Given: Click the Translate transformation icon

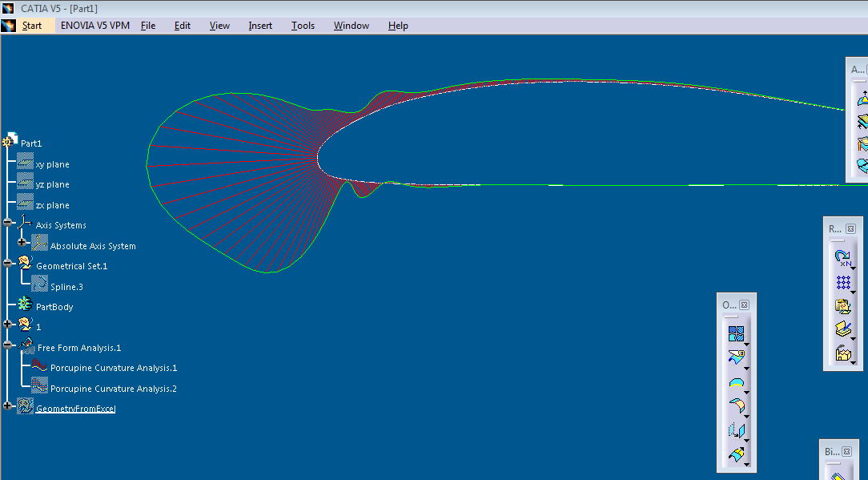Looking at the screenshot, I should pos(736,430).
